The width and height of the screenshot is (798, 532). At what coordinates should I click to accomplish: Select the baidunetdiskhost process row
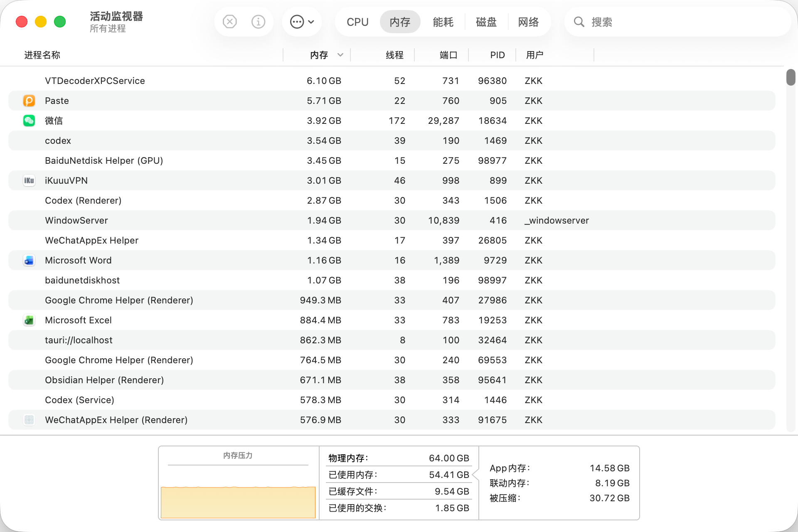(392, 280)
